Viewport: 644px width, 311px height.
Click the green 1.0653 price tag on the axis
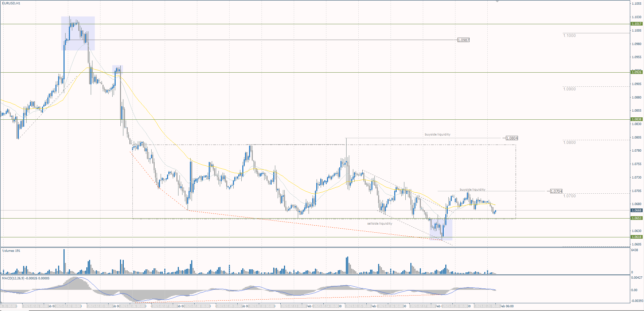coord(637,218)
